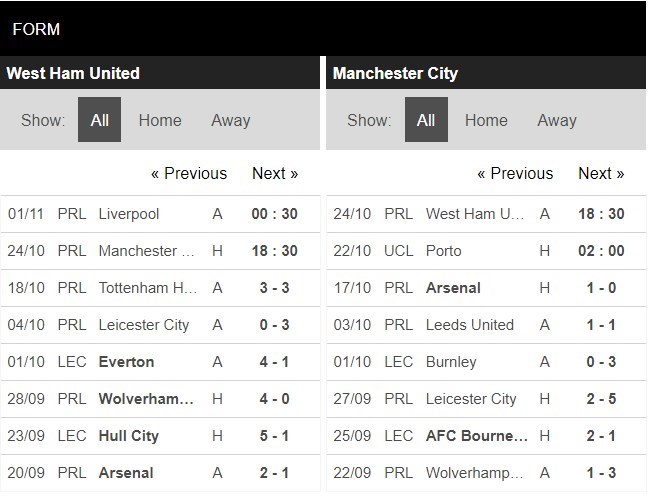Show Manchester City Away matches
650x496 pixels.
557,121
